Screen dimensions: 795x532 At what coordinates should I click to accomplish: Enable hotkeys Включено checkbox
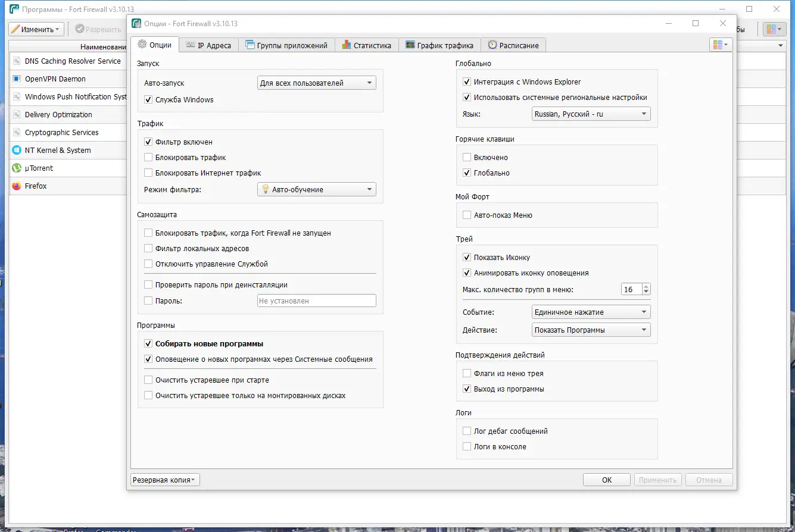(467, 158)
